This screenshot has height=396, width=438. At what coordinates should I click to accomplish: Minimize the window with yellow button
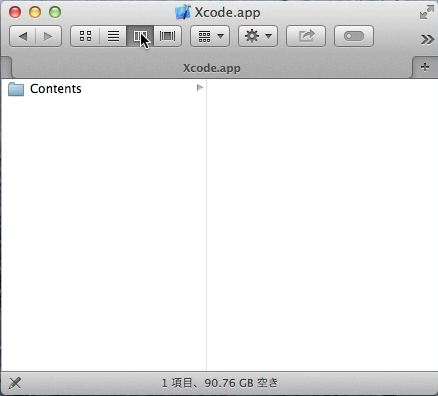pos(35,12)
